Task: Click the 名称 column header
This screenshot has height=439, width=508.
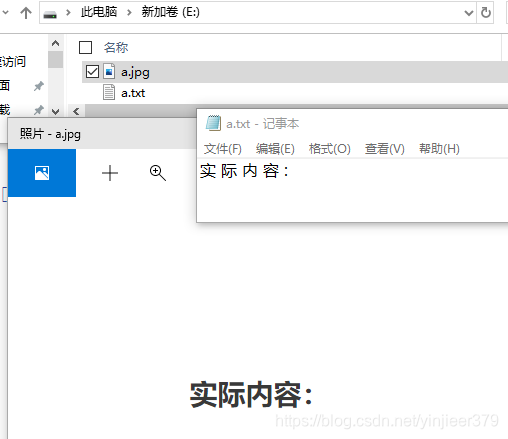Action: coord(116,48)
